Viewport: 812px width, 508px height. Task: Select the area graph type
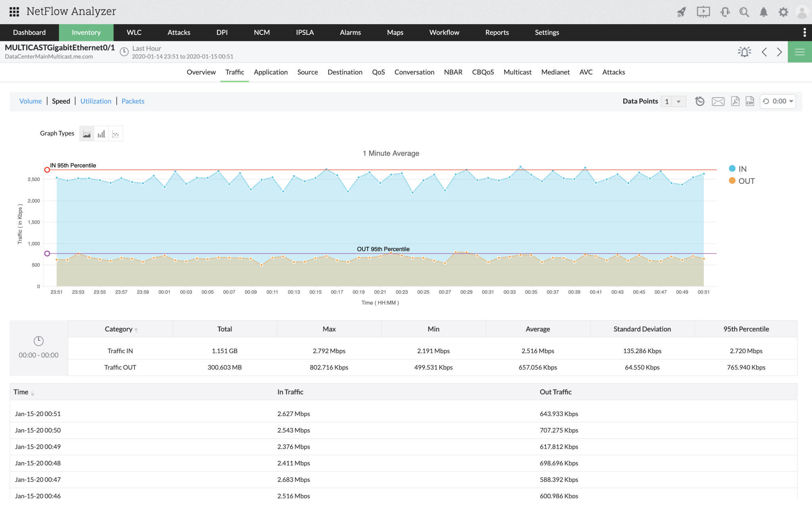(86, 133)
